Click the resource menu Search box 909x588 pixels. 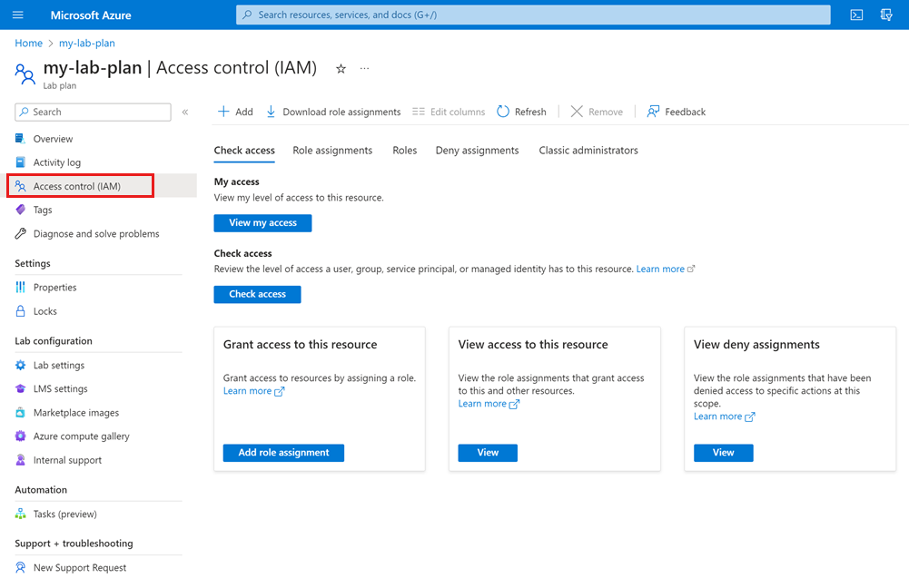point(92,112)
